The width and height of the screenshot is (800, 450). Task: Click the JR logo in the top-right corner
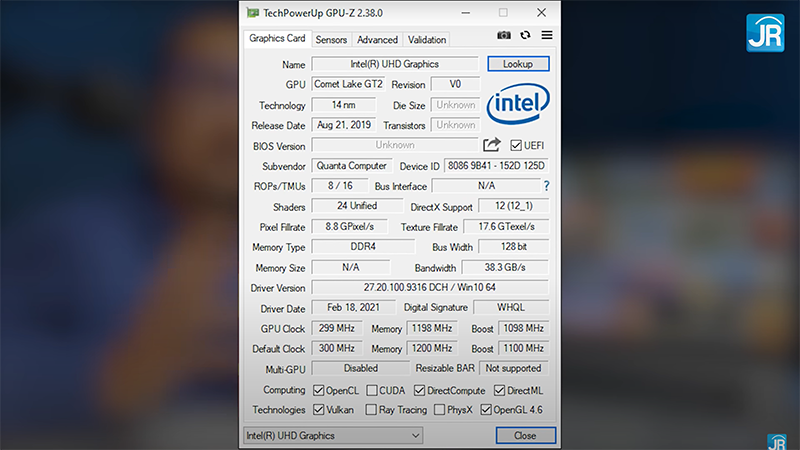(x=765, y=33)
